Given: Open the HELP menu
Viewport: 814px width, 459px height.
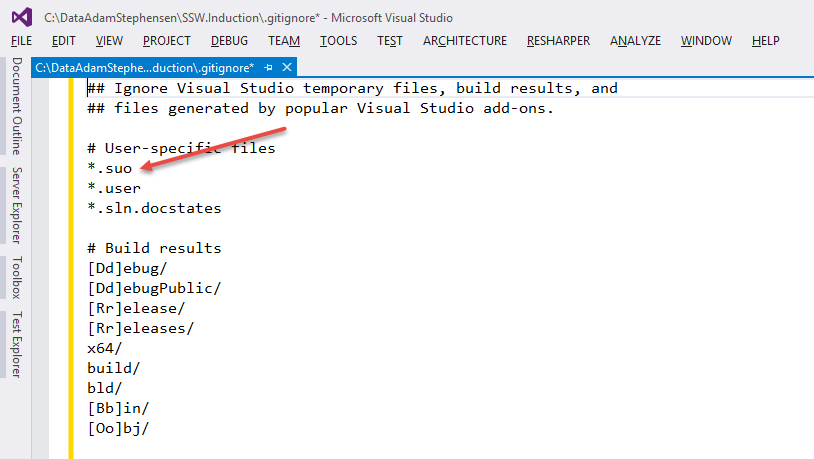Looking at the screenshot, I should tap(765, 41).
